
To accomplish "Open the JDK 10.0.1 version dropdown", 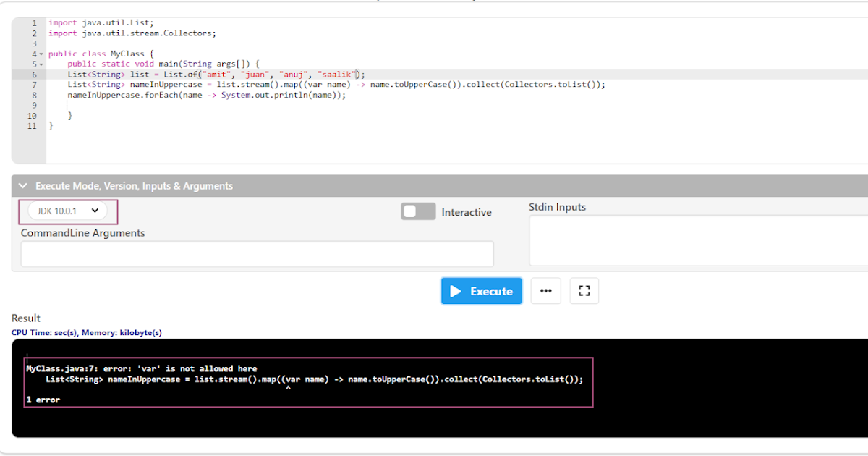I will pos(68,211).
